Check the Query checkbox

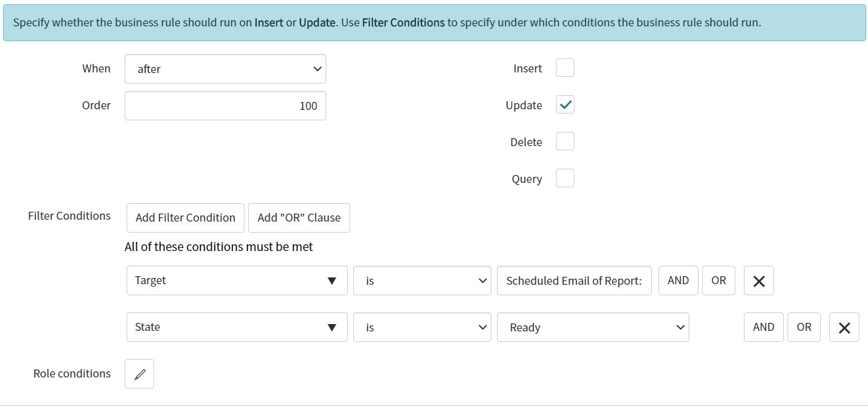click(565, 178)
